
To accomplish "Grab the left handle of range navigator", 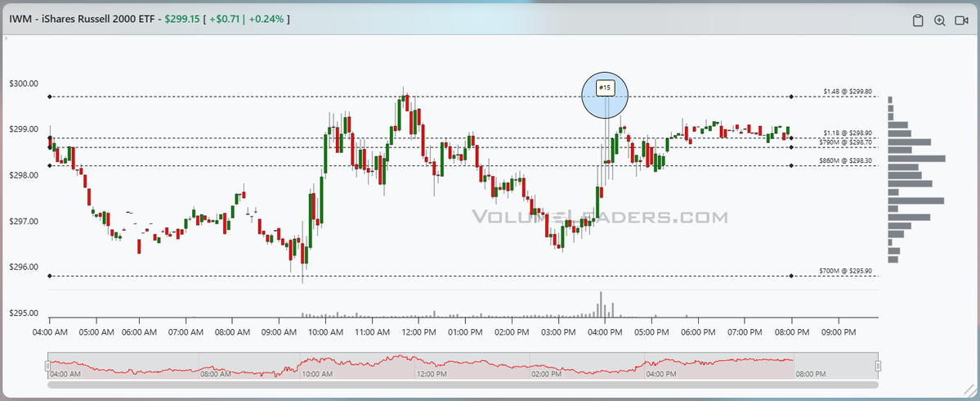I will point(47,366).
